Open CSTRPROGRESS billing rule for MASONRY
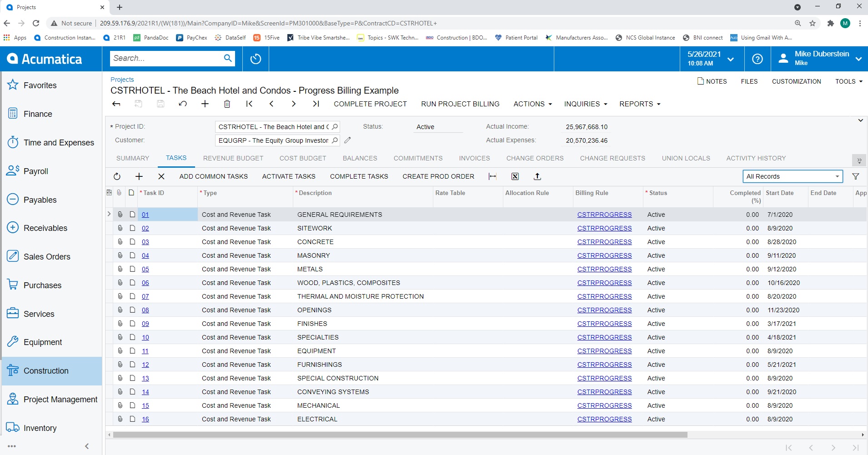 604,255
